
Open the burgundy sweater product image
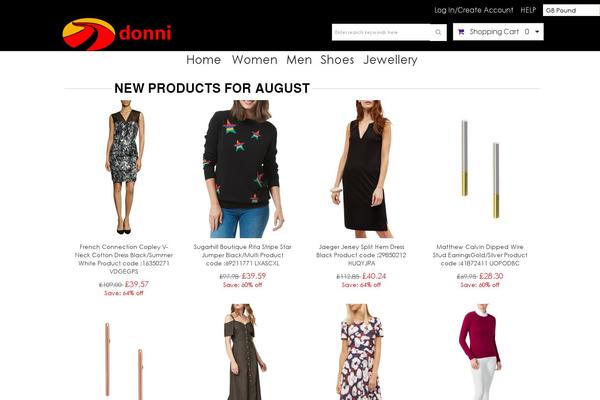[x=480, y=352]
